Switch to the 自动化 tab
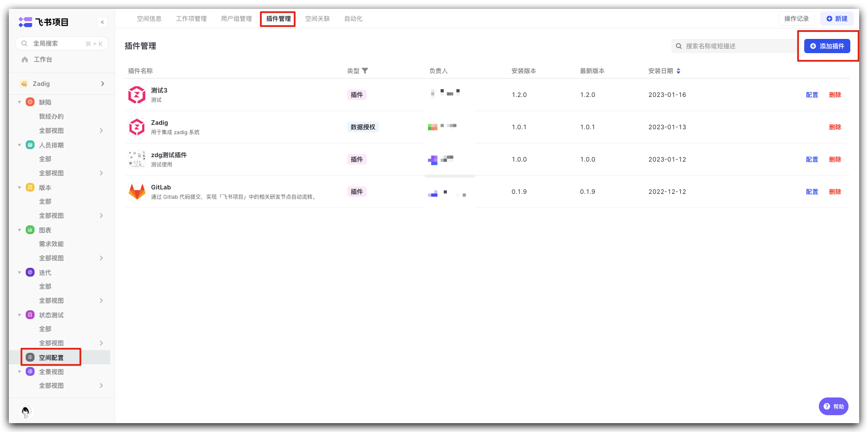Image resolution: width=868 pixels, height=432 pixels. tap(353, 19)
